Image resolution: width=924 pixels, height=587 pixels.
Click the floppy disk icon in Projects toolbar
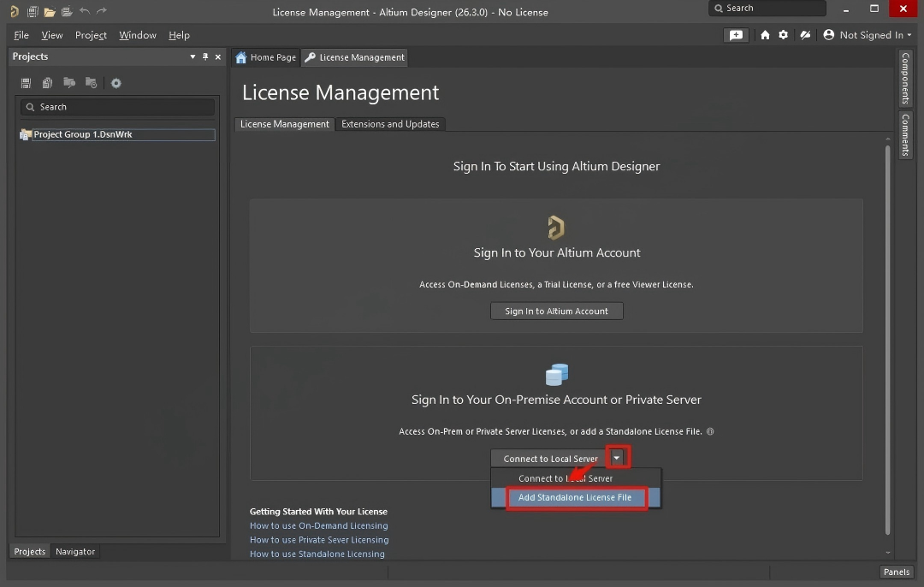(x=26, y=83)
